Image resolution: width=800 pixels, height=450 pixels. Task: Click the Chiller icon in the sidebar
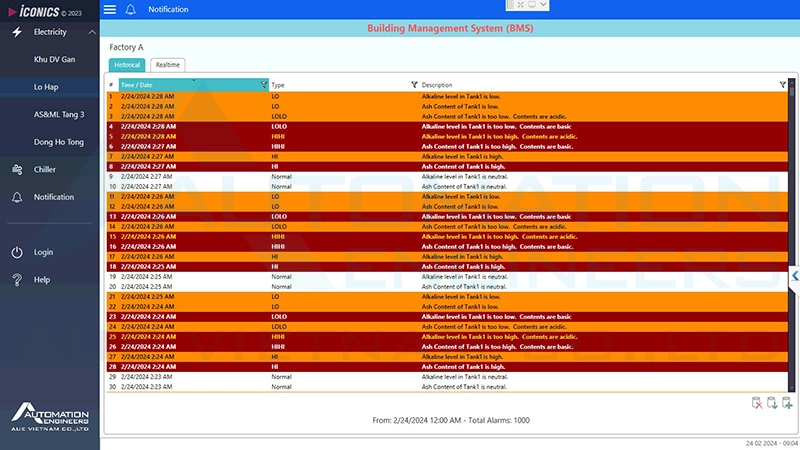pos(17,170)
